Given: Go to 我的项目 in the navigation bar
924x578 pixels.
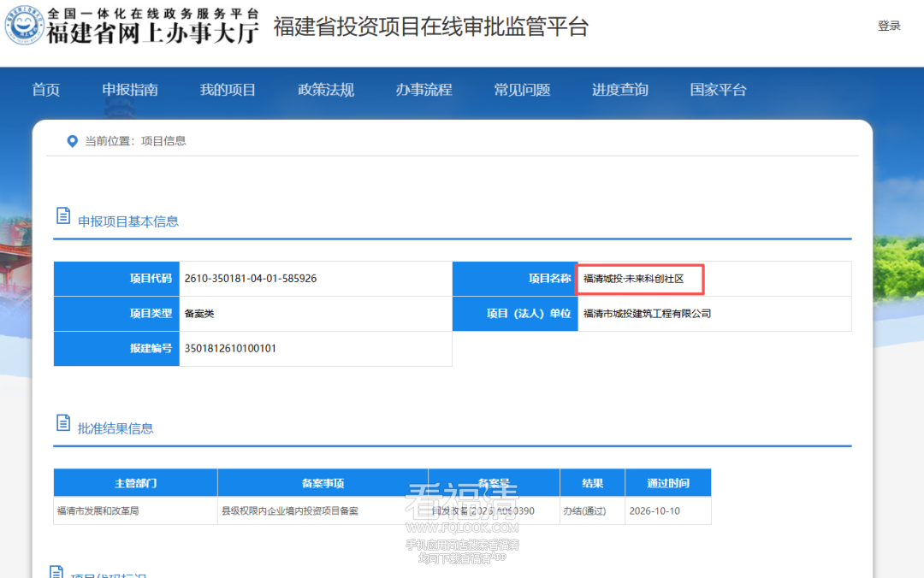Looking at the screenshot, I should coord(228,90).
